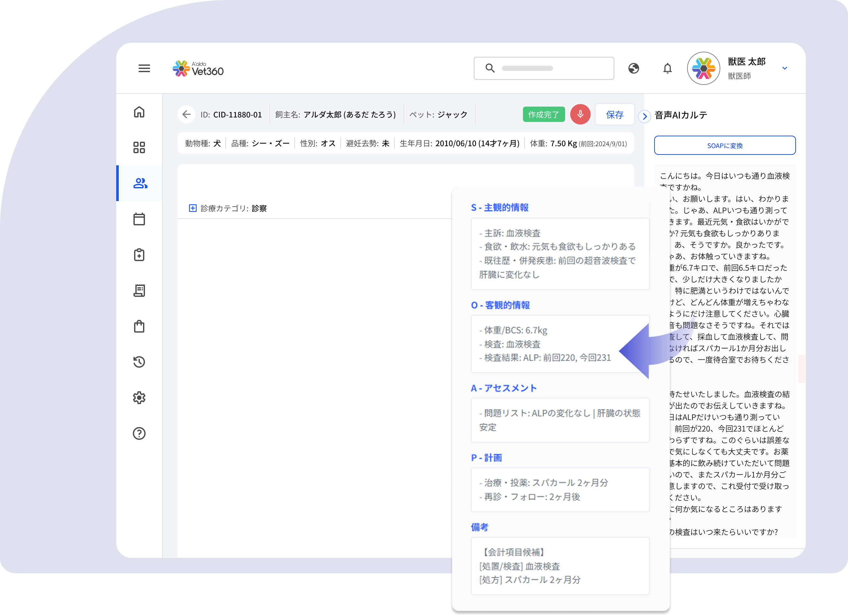Open the medical clipboard sidebar icon
The height and width of the screenshot is (616, 848).
(139, 255)
